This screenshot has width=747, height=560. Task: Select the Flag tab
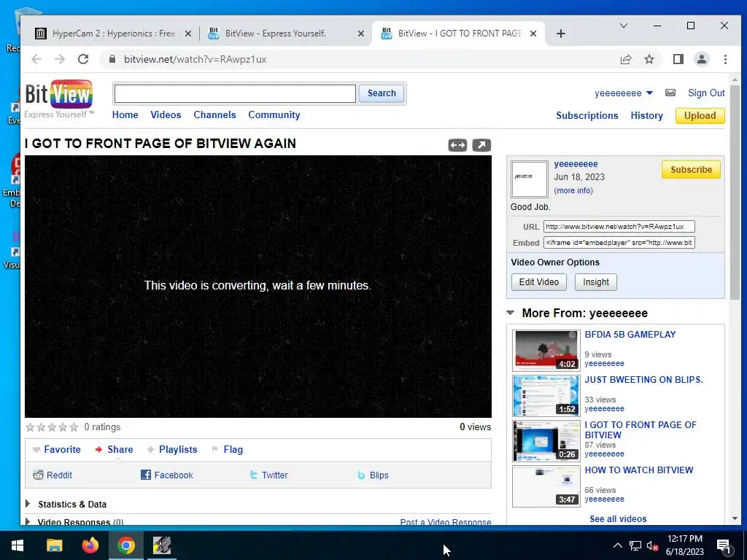(228, 449)
